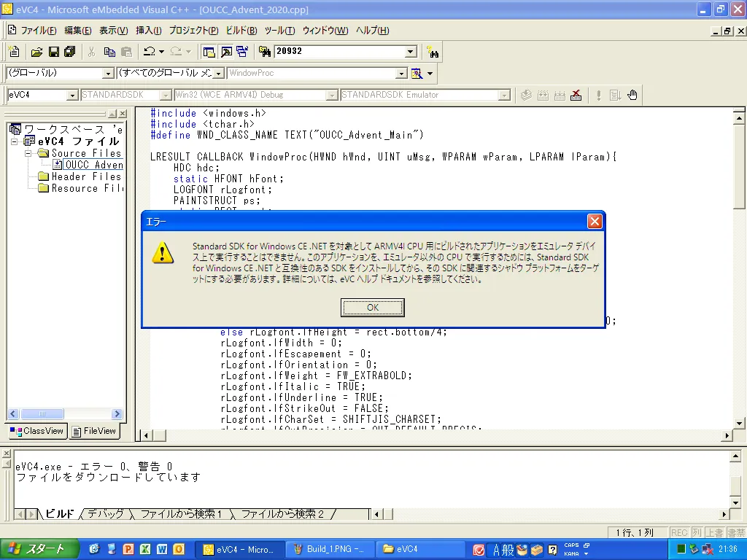This screenshot has height=560, width=747.
Task: Open the ファイル(F) menu
Action: pyautogui.click(x=38, y=31)
